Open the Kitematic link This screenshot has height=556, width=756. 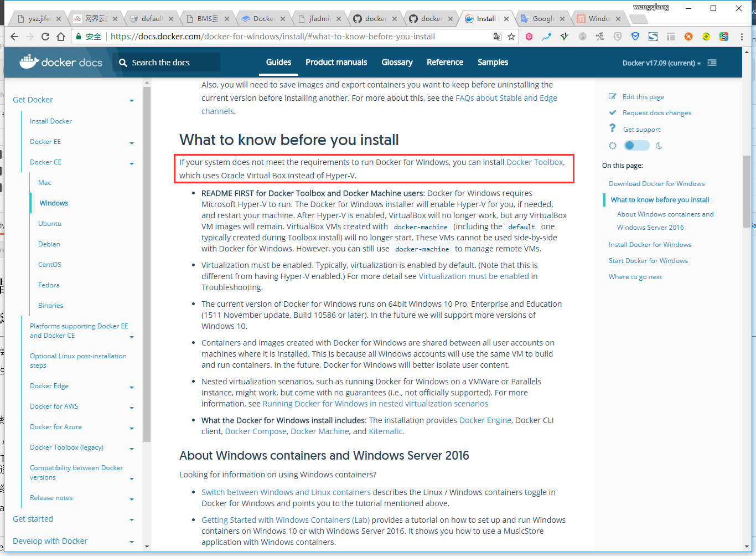(x=386, y=431)
